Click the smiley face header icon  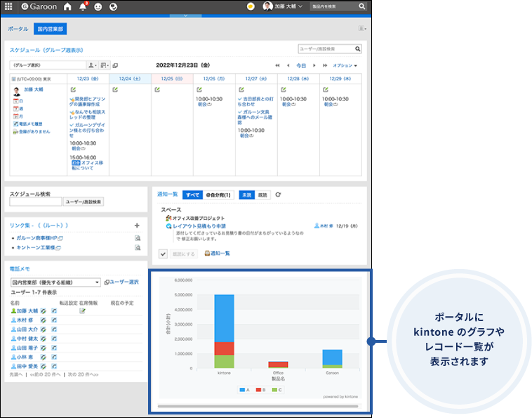98,6
